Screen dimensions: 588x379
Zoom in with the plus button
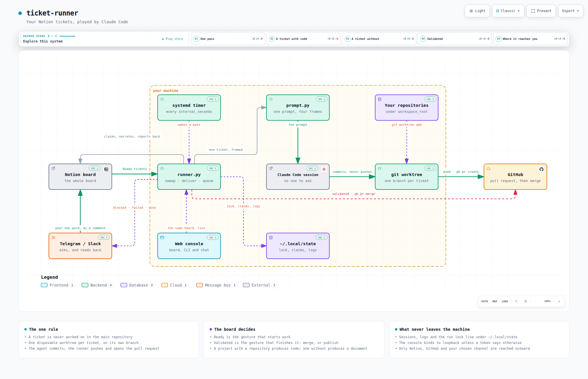click(x=559, y=301)
